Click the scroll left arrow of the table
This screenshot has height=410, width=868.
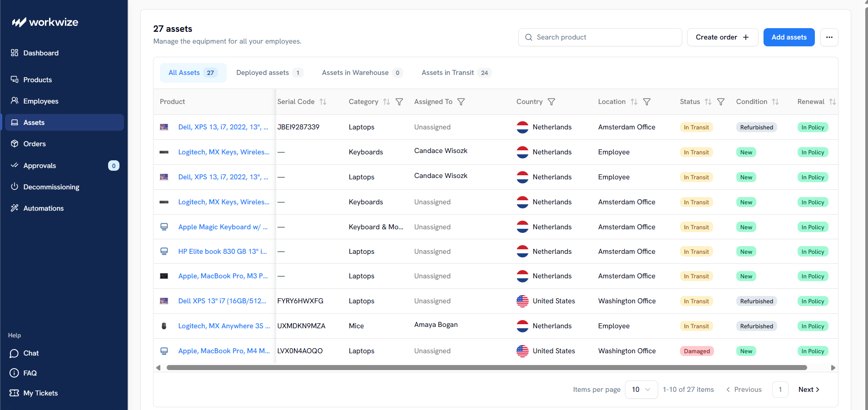point(158,368)
